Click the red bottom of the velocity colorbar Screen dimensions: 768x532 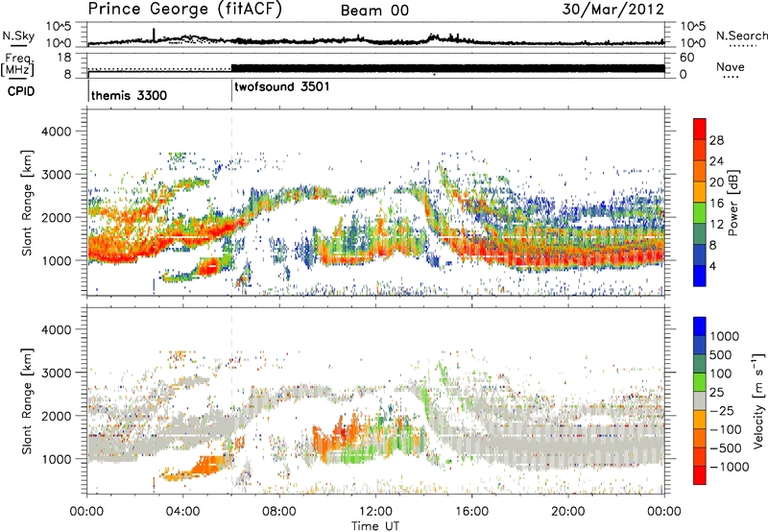(700, 475)
